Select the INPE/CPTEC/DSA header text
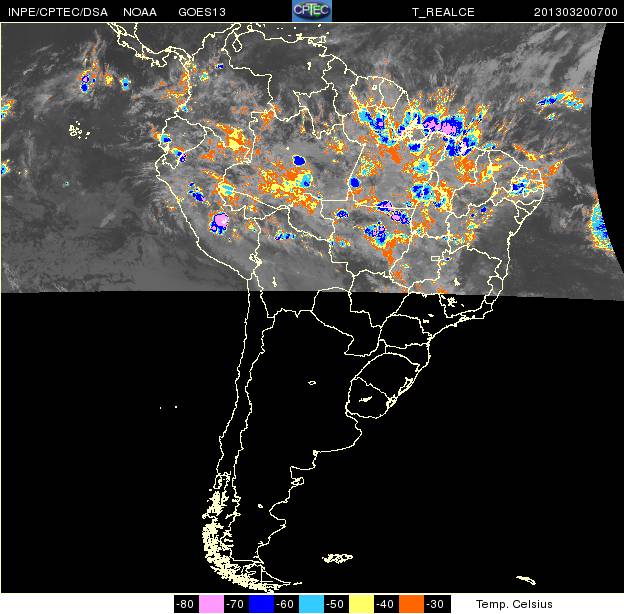624x614 pixels. [58, 12]
